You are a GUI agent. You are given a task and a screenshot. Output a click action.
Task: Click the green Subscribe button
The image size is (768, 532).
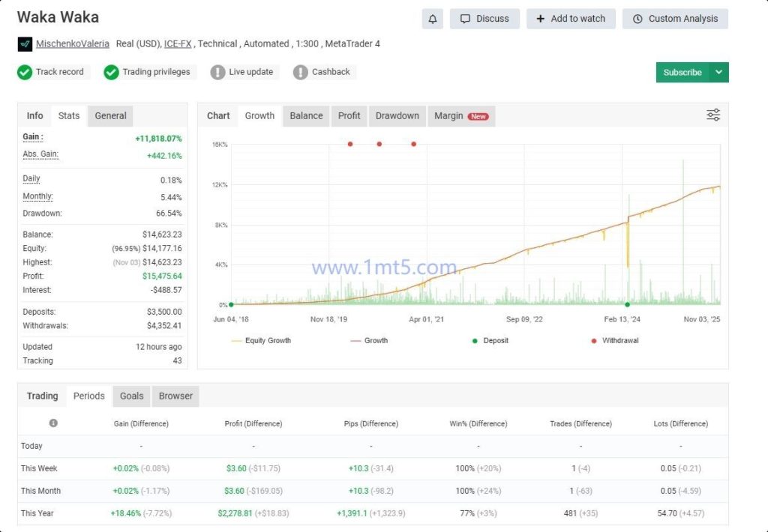coord(681,72)
